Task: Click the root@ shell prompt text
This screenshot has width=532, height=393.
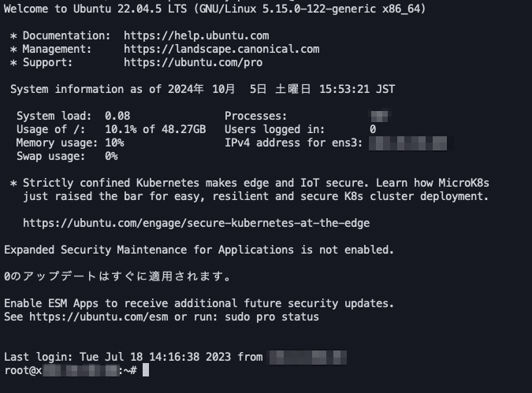Action: point(20,370)
